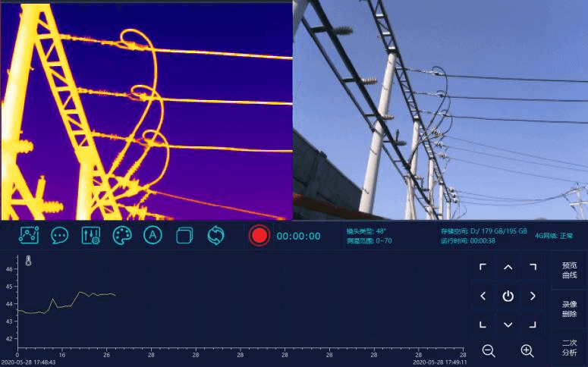Screen dimensions: 588x367
Task: Click the circled A auto mode icon
Action: [x=153, y=235]
